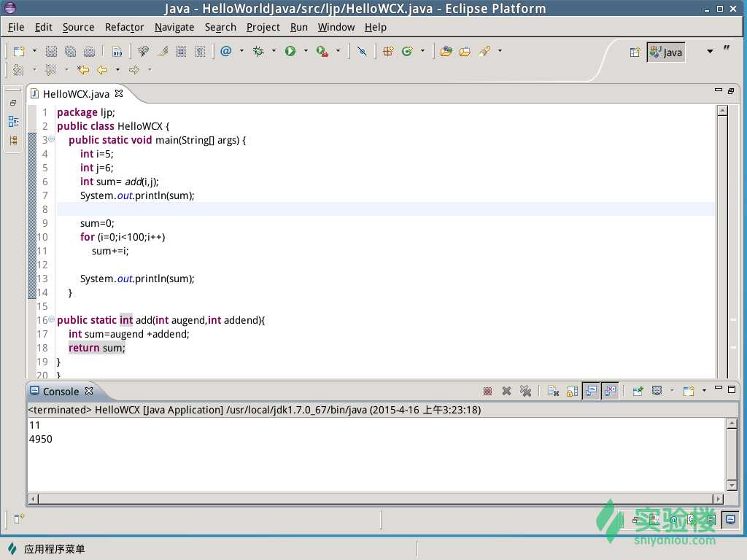The image size is (747, 560).
Task: Click the Terminate red square icon in Console
Action: tap(487, 392)
